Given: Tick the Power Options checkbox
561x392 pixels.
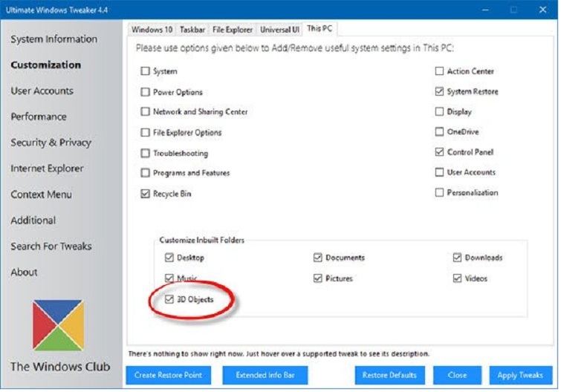Looking at the screenshot, I should 145,92.
